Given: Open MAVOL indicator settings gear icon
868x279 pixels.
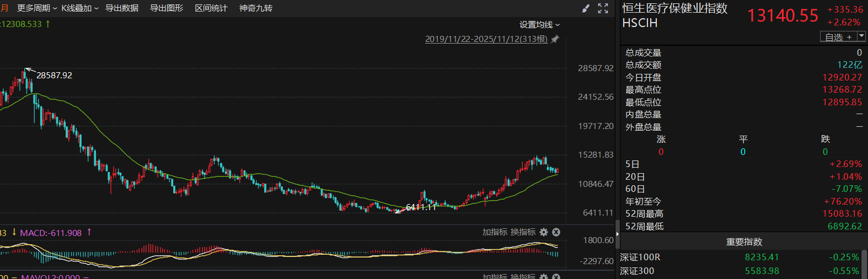Looking at the screenshot, I should pyautogui.click(x=544, y=277).
